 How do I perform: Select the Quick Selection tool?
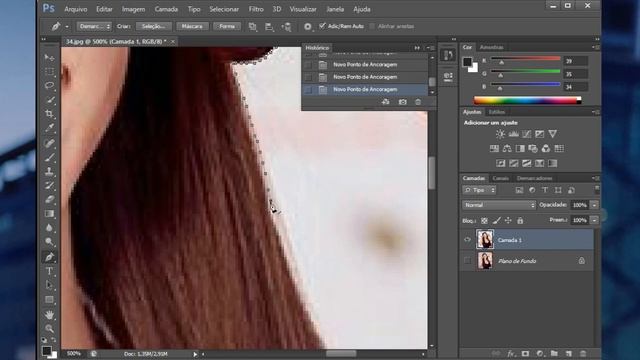[49, 100]
